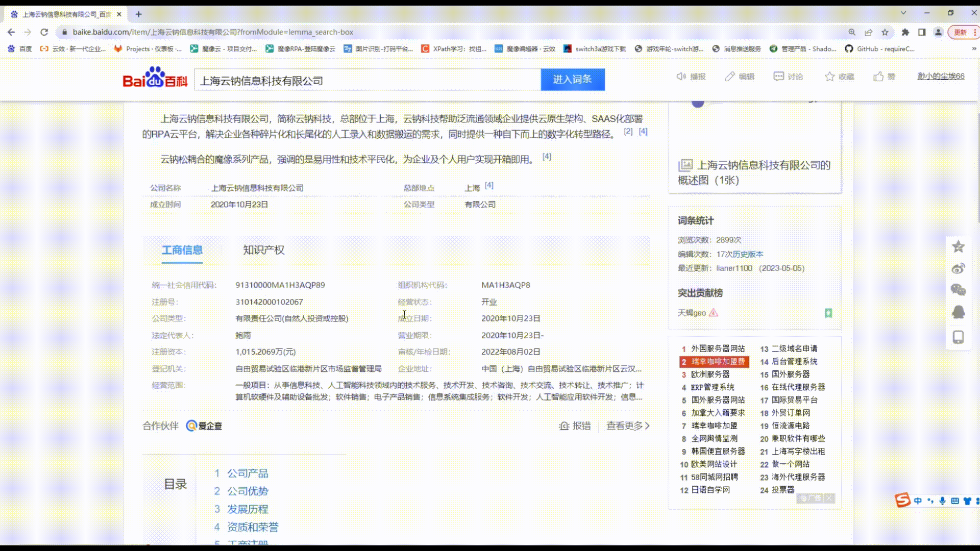This screenshot has width=980, height=551.
Task: Go back with the browser back arrow
Action: tap(11, 32)
